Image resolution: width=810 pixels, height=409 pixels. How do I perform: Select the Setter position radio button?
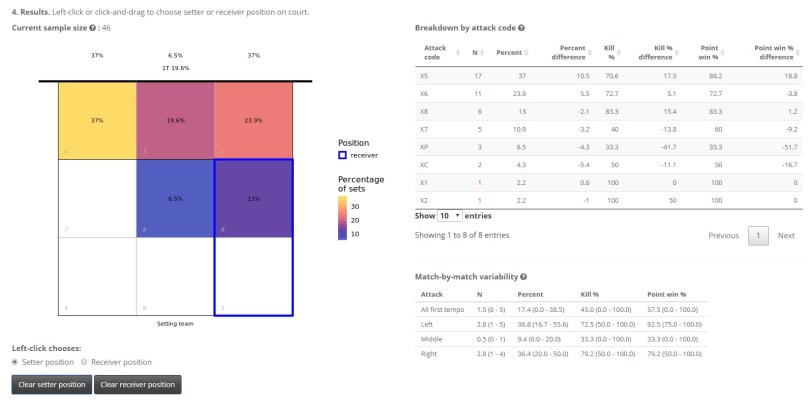[15, 362]
